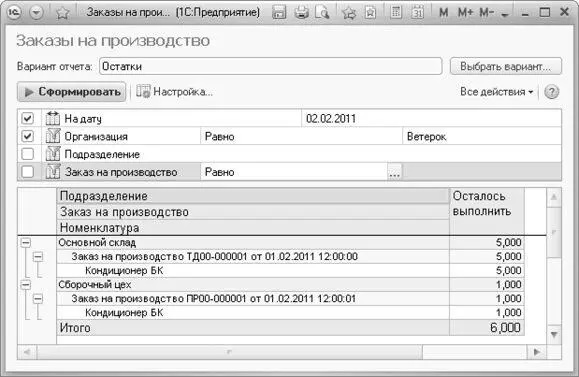Click the Осталось выполнить column header
This screenshot has height=377, width=579.
point(486,211)
